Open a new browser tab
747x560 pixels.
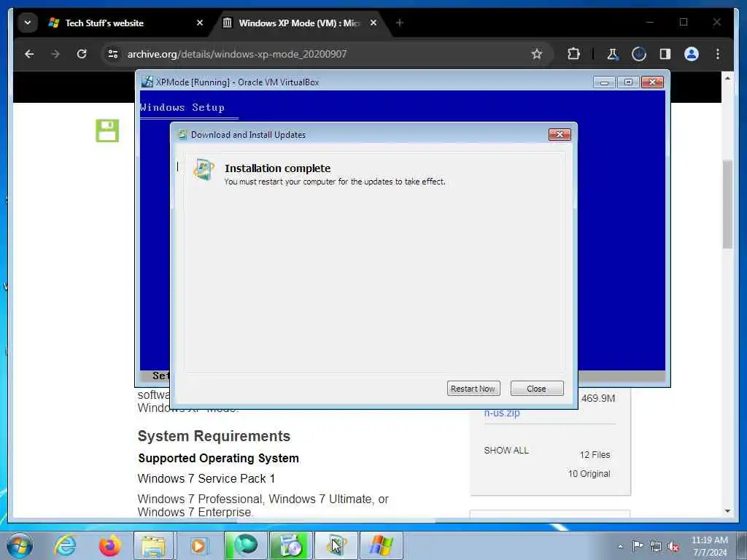[x=400, y=23]
